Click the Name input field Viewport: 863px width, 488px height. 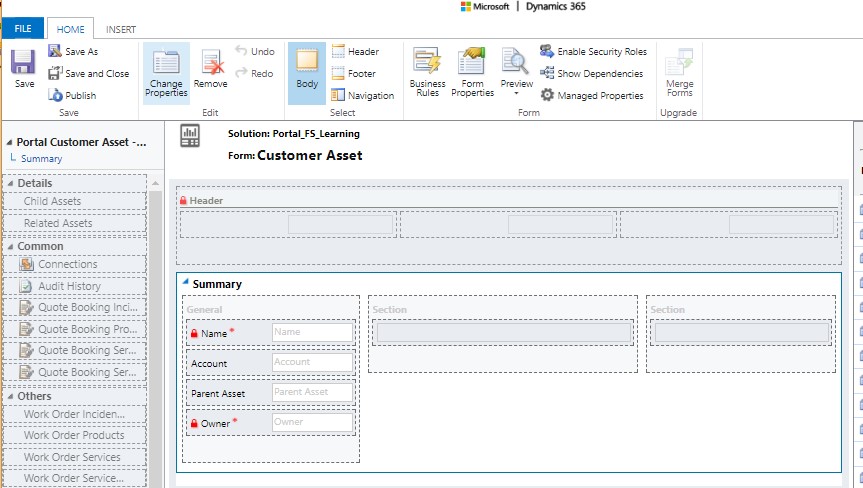click(x=312, y=332)
